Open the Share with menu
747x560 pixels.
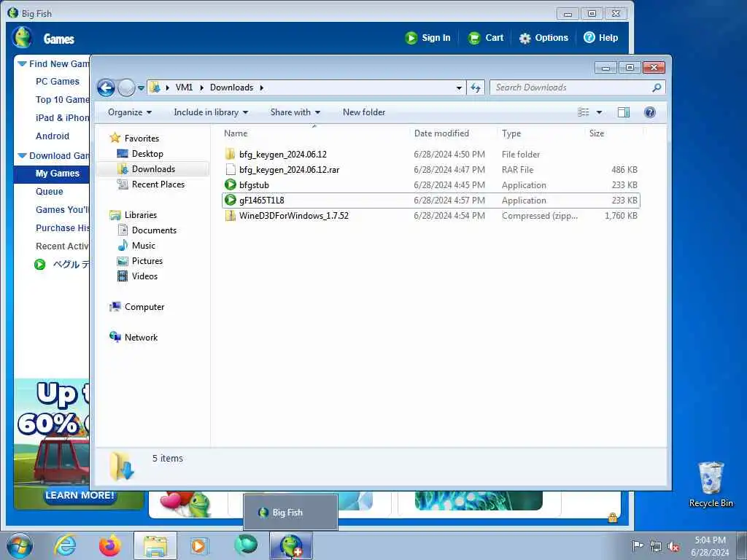coord(295,112)
